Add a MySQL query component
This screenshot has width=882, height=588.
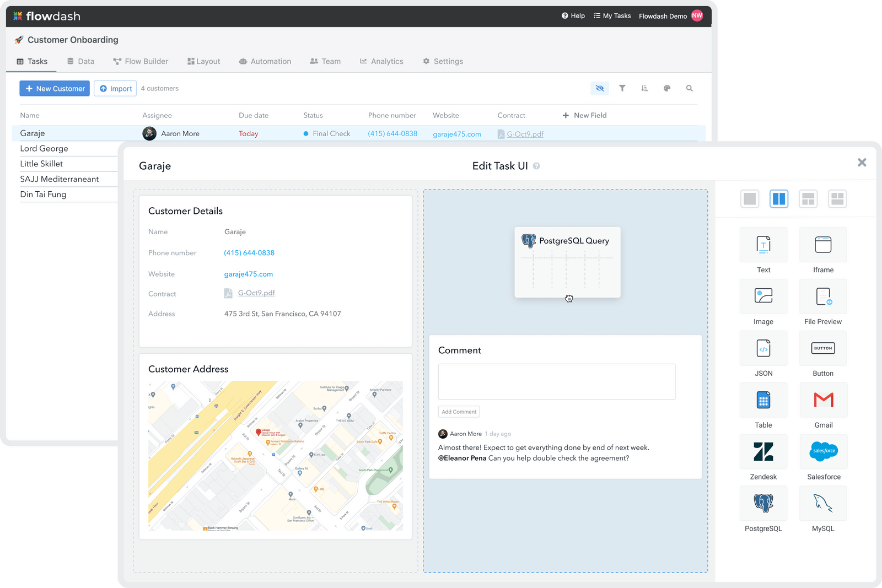pyautogui.click(x=823, y=504)
